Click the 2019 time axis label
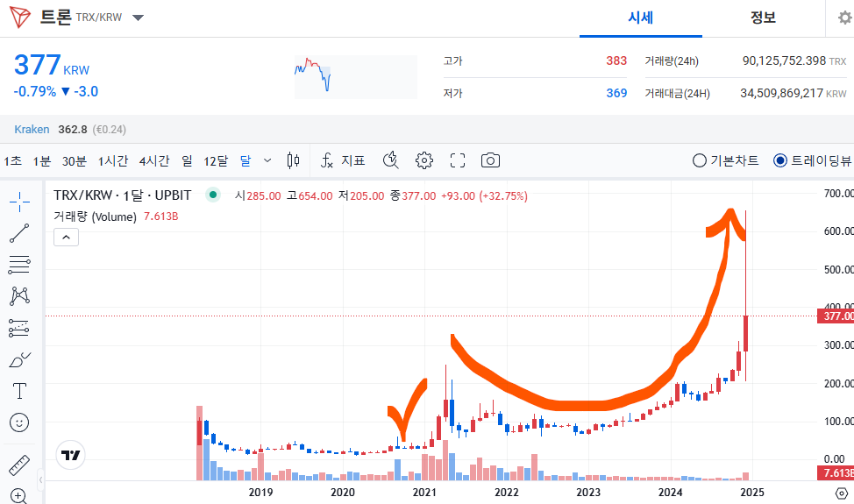854x504 pixels. tap(261, 493)
